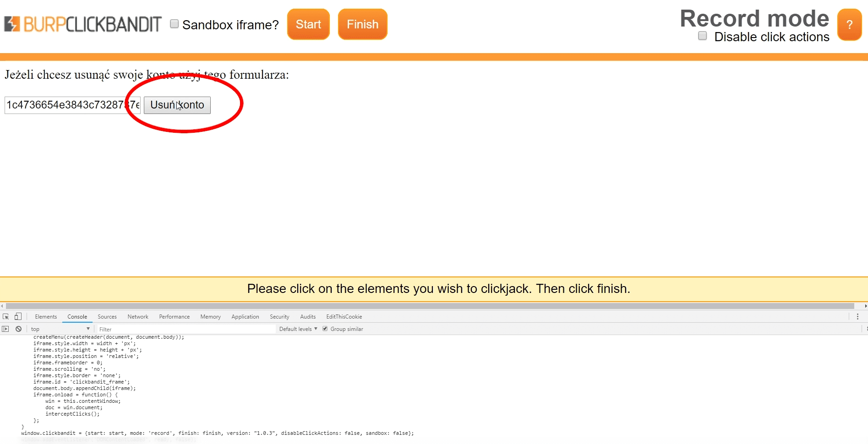
Task: Open the question mark help button
Action: [x=849, y=25]
